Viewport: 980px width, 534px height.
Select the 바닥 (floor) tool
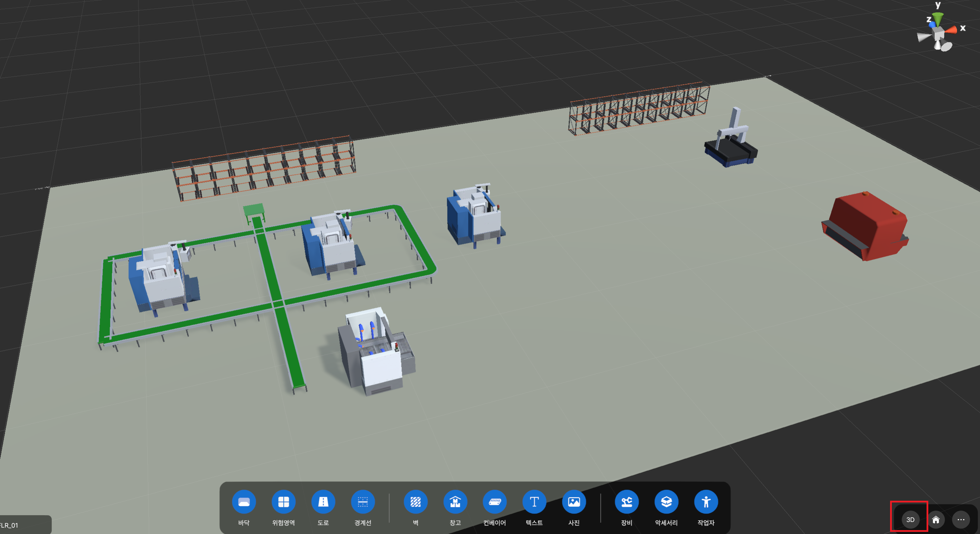(x=244, y=502)
